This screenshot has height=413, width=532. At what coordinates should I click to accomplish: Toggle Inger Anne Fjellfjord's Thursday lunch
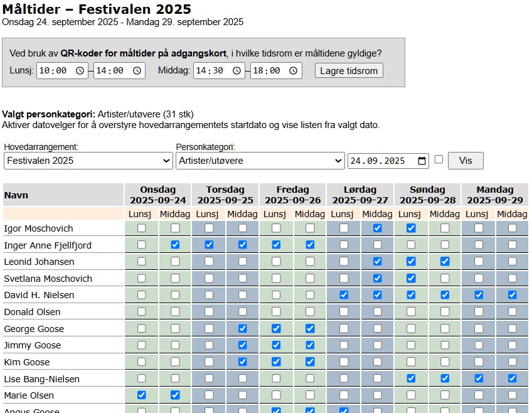209,245
